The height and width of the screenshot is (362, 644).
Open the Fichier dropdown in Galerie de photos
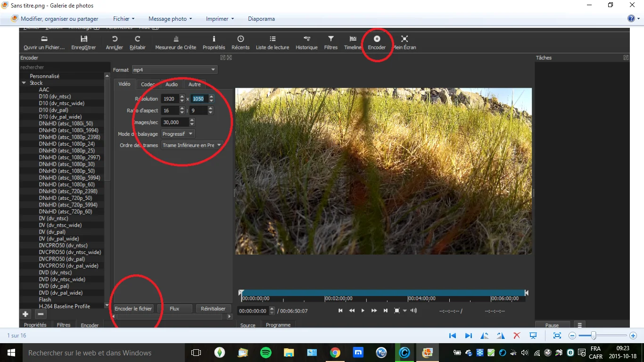point(124,19)
